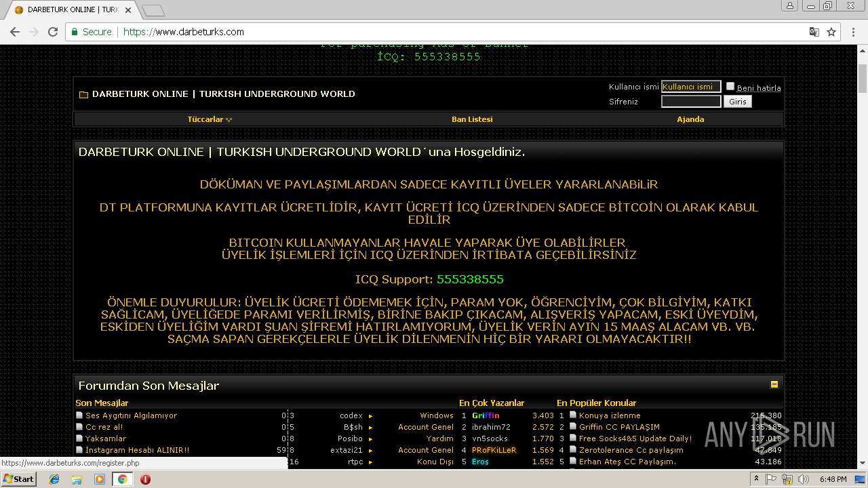
Task: Collapse Forumdan Son Mesajlar with minus icon
Action: [x=774, y=384]
